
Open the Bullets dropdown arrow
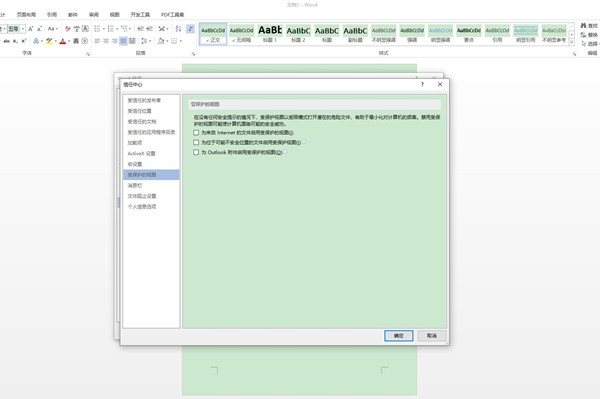point(103,29)
